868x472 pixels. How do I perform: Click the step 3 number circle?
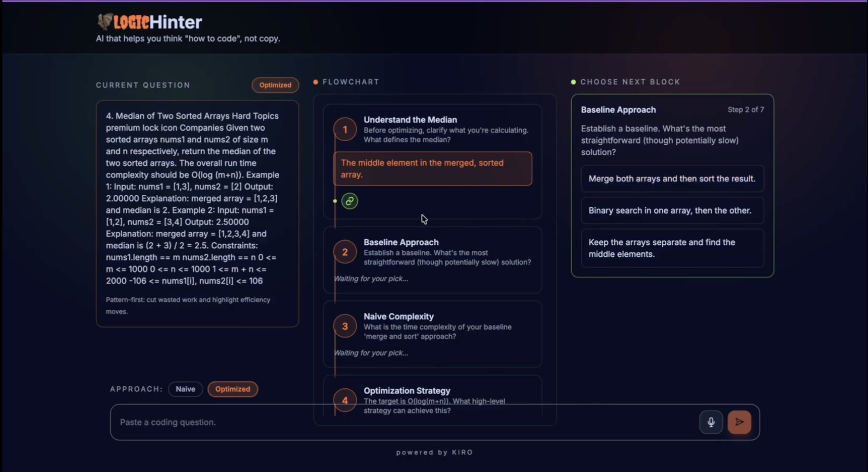(345, 326)
